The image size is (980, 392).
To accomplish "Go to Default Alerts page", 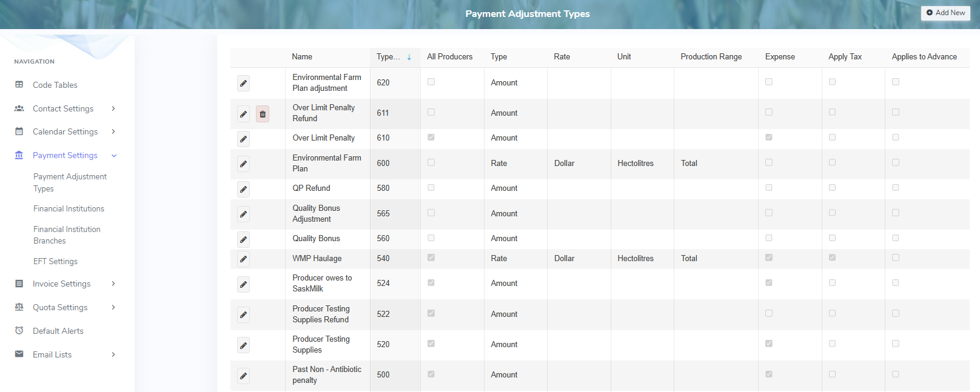I will coord(58,331).
